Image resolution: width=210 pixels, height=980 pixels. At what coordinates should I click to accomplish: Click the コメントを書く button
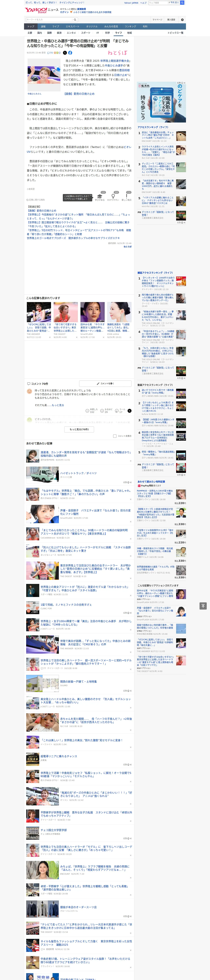[x=105, y=384]
